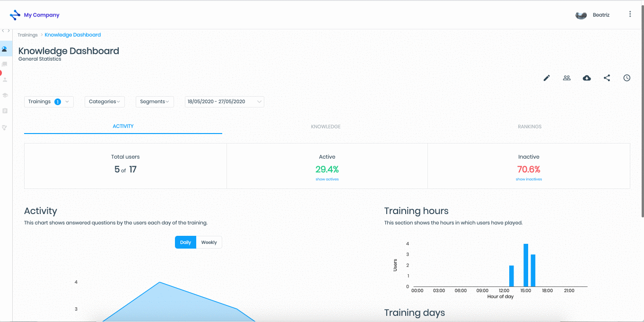Click the shortest bar in Training hours chart
The width and height of the screenshot is (644, 322).
[x=512, y=276]
